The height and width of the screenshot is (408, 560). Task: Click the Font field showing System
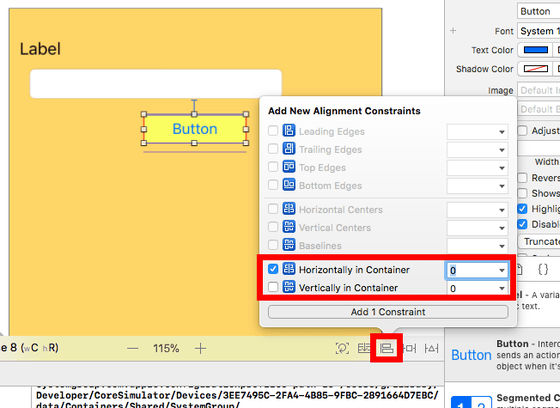tap(539, 31)
